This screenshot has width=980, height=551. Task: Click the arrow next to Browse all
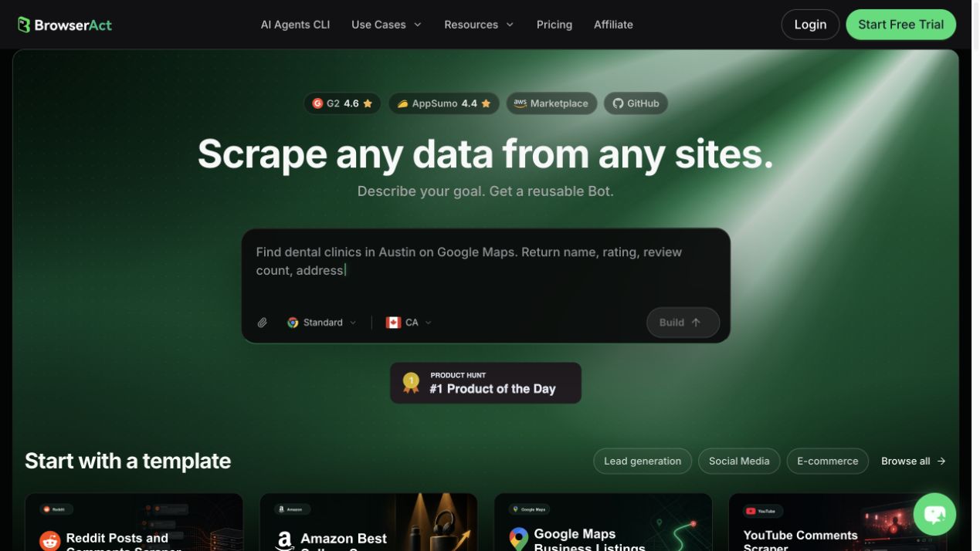coord(941,461)
